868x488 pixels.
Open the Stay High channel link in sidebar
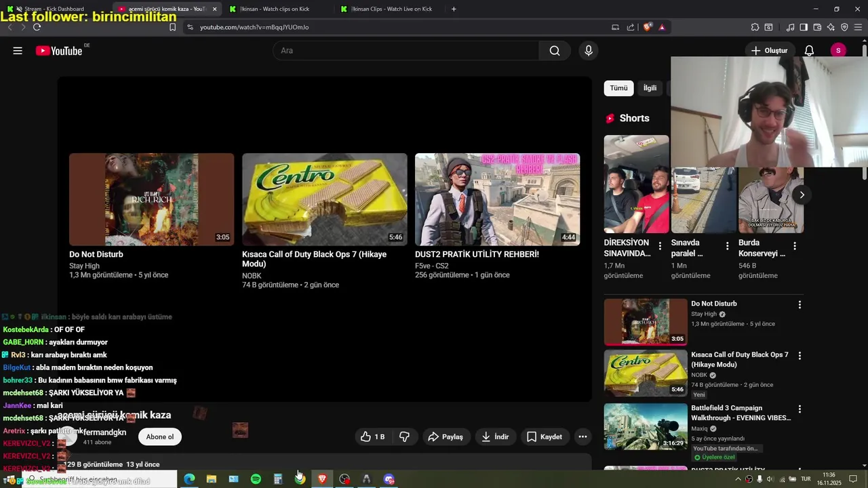pos(704,314)
